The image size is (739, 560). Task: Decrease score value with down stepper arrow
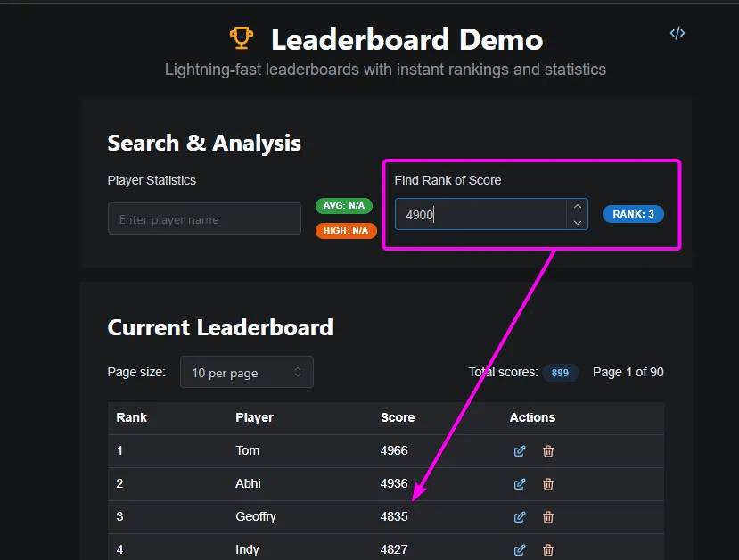pyautogui.click(x=578, y=222)
